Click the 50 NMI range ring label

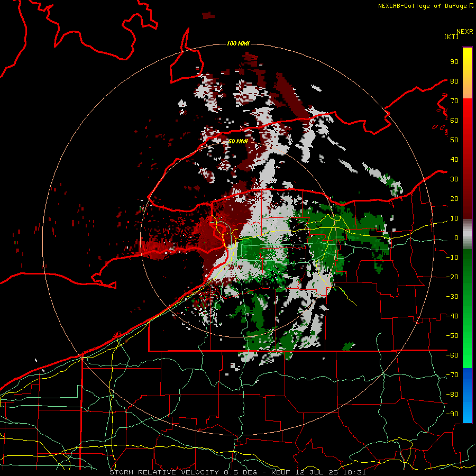coord(238,141)
